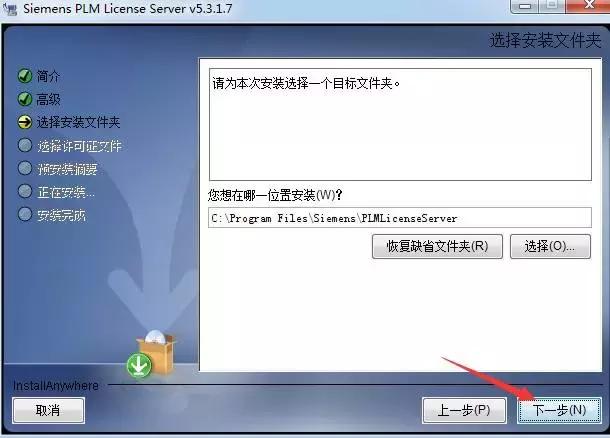
Task: Close the license server installer window
Action: tap(589, 5)
